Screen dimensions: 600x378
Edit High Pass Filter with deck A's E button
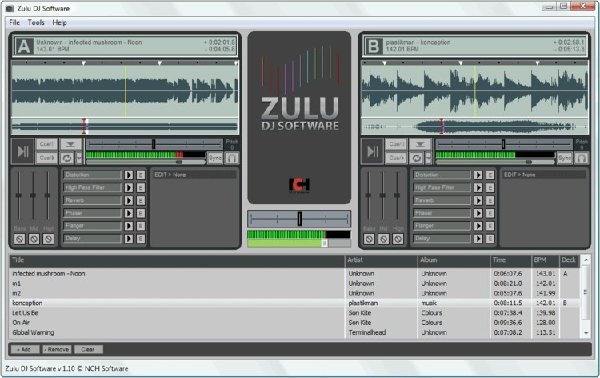click(x=141, y=187)
